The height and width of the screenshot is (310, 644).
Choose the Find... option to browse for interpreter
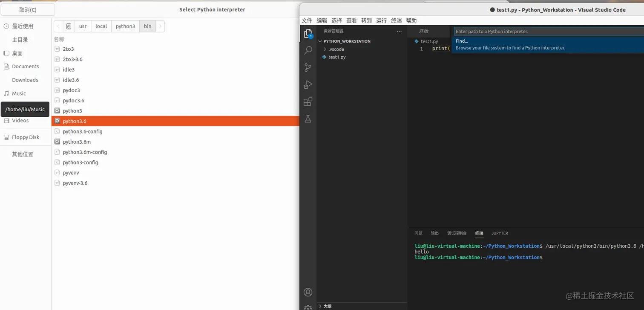pyautogui.click(x=548, y=44)
